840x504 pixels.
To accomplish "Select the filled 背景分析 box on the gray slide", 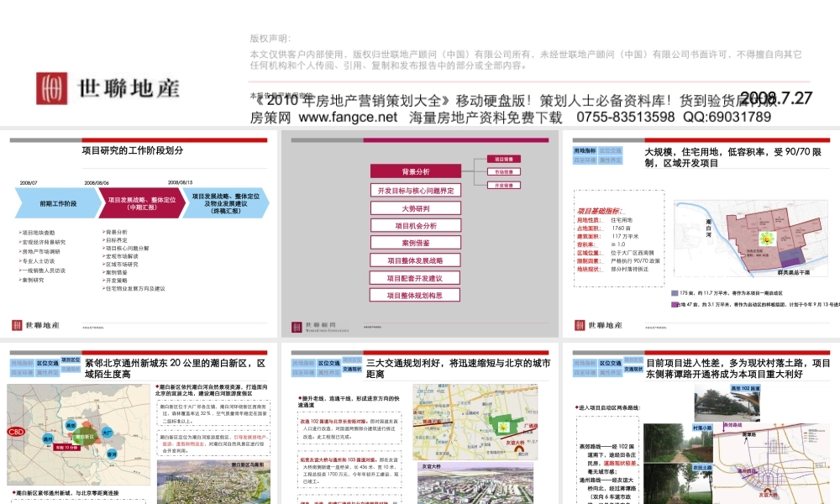I will point(415,171).
